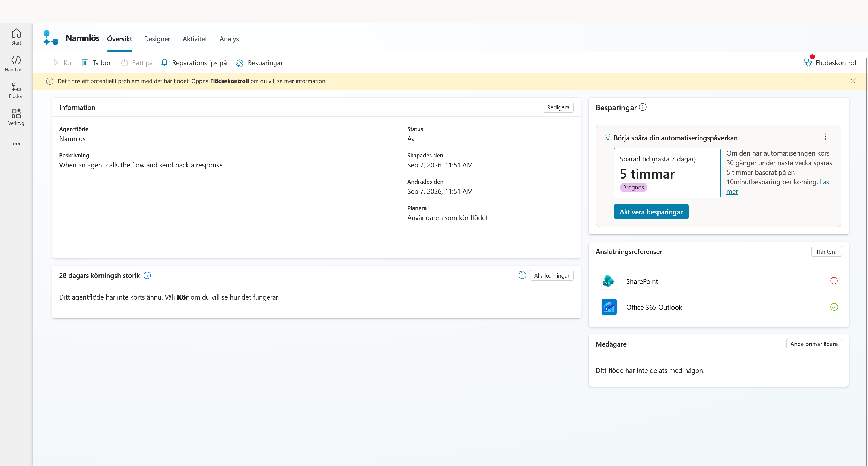The height and width of the screenshot is (466, 868).
Task: Click the Office 365 Outlook connection name
Action: pos(654,307)
